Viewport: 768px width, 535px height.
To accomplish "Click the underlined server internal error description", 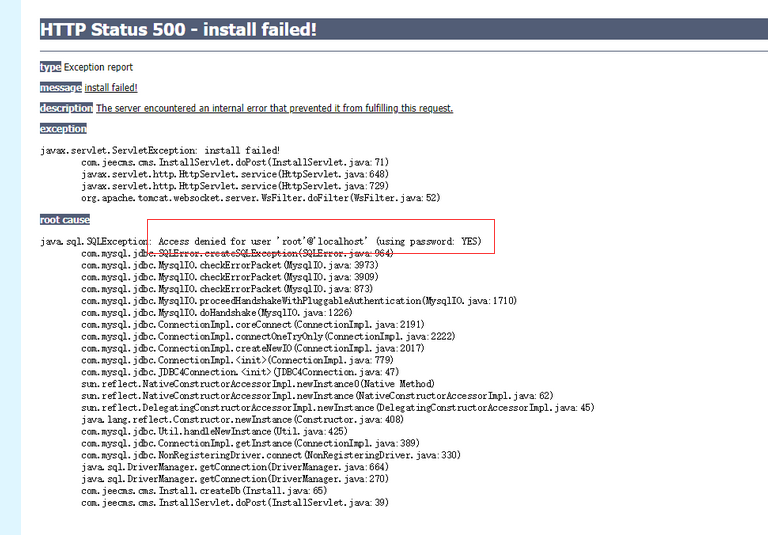I will click(x=275, y=108).
